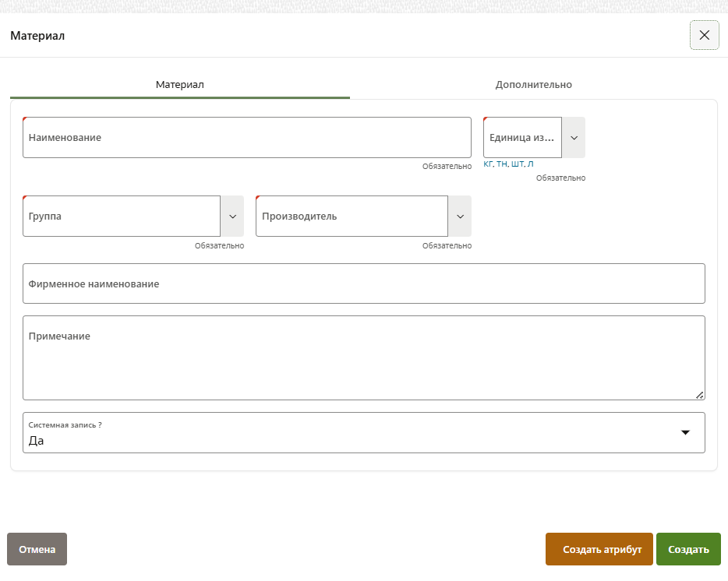Image resolution: width=728 pixels, height=581 pixels.
Task: Open the Системная запись select arrow
Action: (x=685, y=433)
